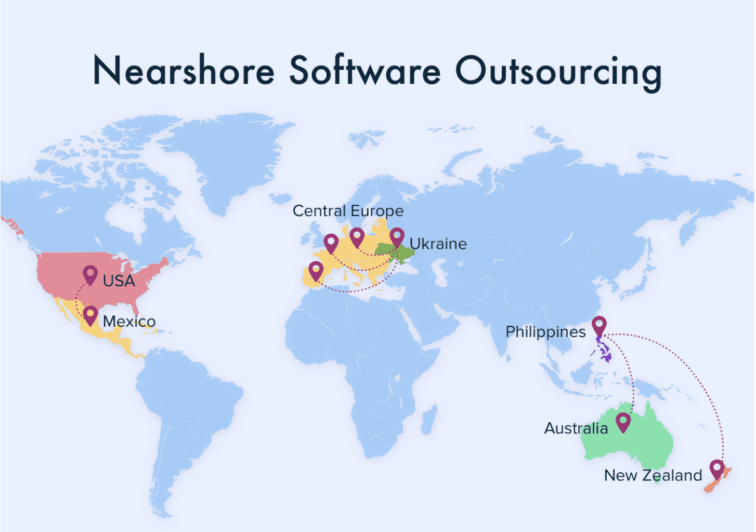Click the USA location pin
This screenshot has height=532, width=756.
[x=90, y=275]
